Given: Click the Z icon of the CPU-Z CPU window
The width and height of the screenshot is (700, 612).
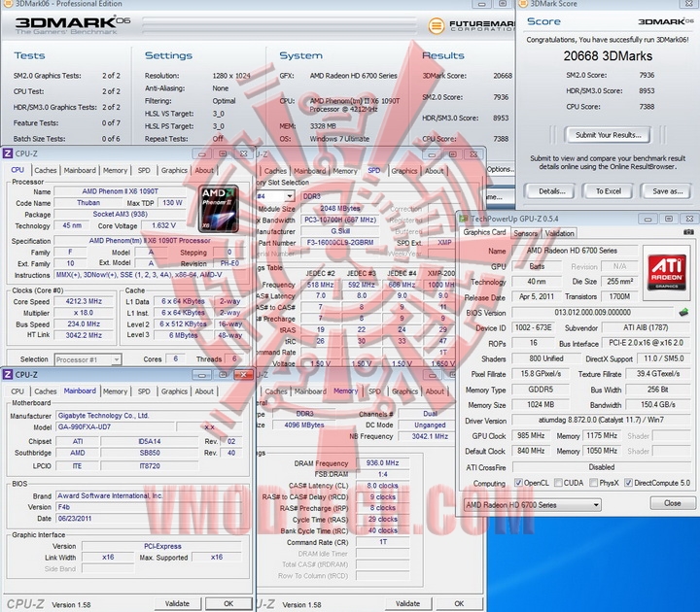Looking at the screenshot, I should click(x=8, y=153).
